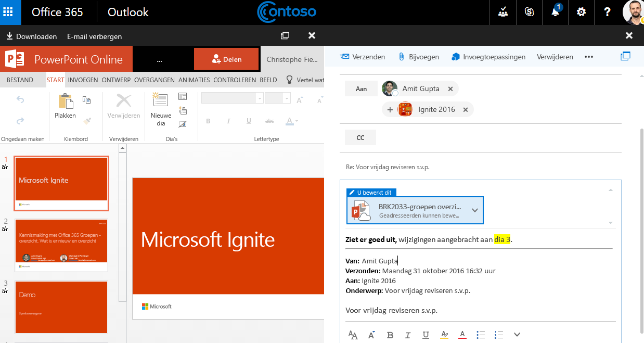This screenshot has height=343, width=644.
Task: Click the copy icon in Klembord
Action: (x=87, y=100)
